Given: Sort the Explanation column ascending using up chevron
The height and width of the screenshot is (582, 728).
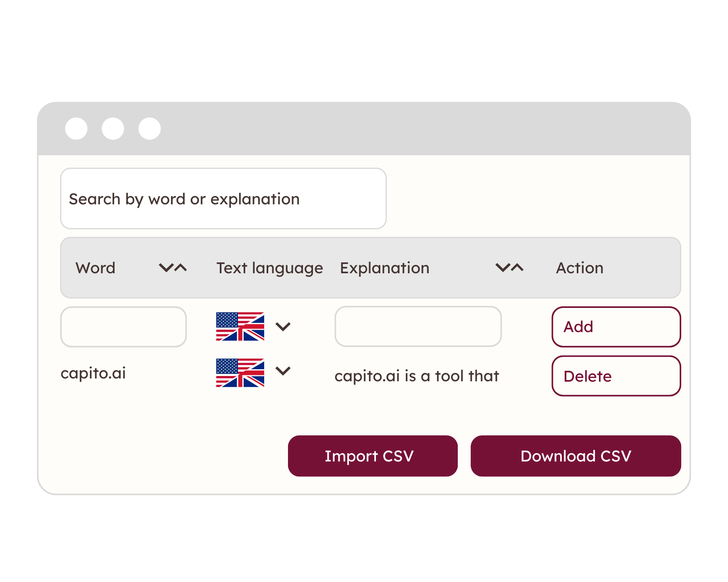Looking at the screenshot, I should pos(517,268).
